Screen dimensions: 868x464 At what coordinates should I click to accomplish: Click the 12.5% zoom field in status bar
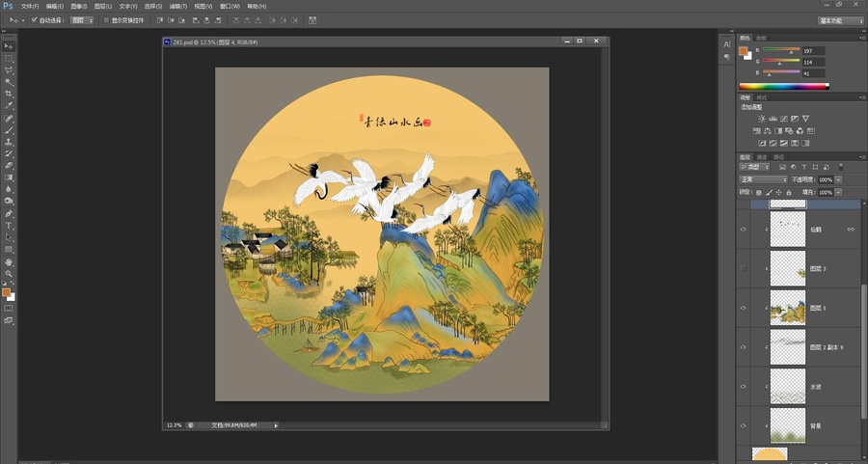(175, 425)
